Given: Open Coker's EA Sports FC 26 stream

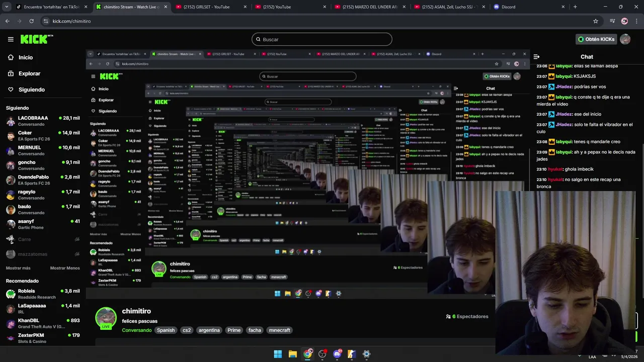Looking at the screenshot, I should click(x=43, y=136).
